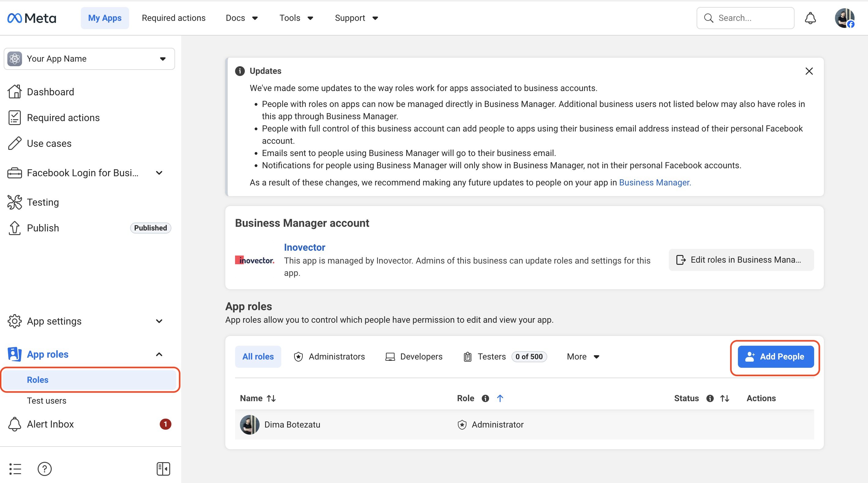Toggle Status column sort arrows
The width and height of the screenshot is (868, 483).
pyautogui.click(x=725, y=398)
